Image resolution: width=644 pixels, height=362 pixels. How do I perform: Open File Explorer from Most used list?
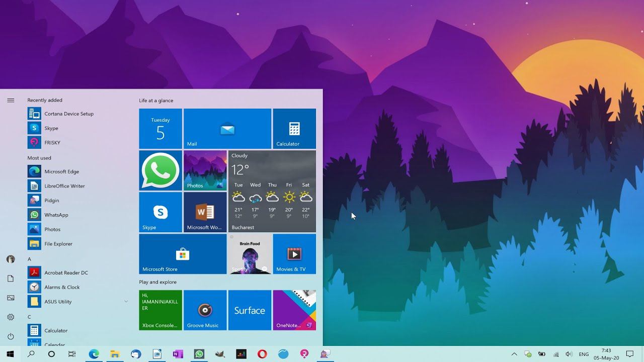[x=78, y=244]
